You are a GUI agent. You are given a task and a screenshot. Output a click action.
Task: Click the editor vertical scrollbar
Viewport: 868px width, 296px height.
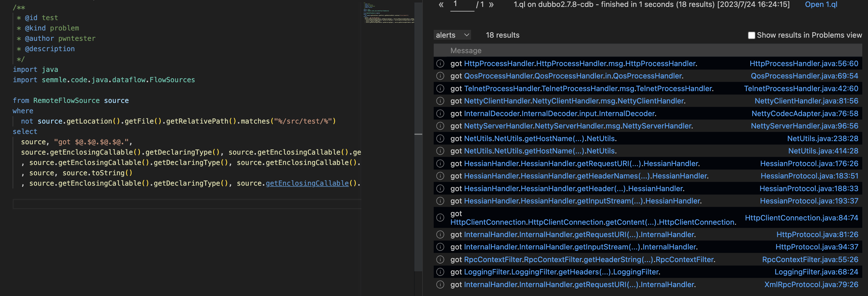click(418, 137)
